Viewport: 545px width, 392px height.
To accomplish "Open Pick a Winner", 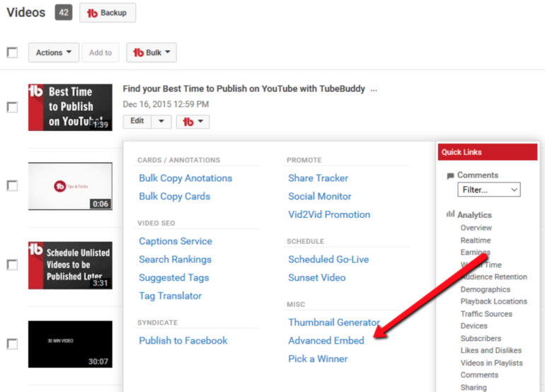I will (x=318, y=359).
